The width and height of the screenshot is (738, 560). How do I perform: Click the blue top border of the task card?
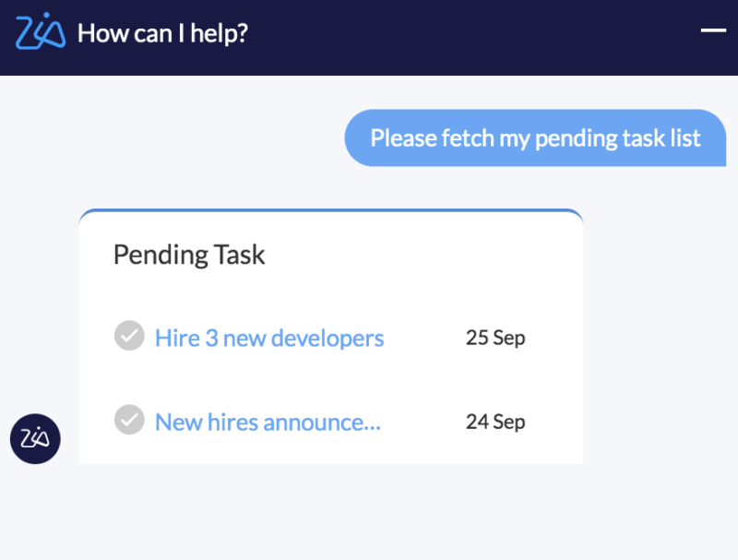coord(330,211)
